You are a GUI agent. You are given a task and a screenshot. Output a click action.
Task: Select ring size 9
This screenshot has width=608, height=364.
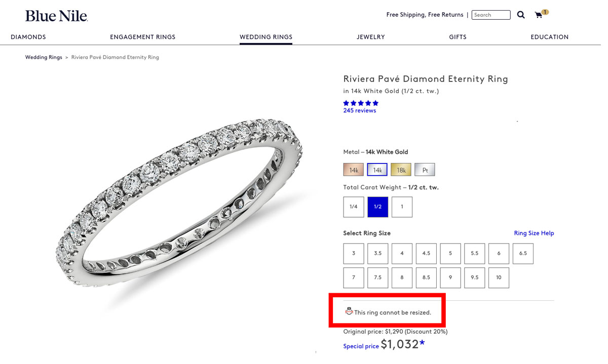450,277
